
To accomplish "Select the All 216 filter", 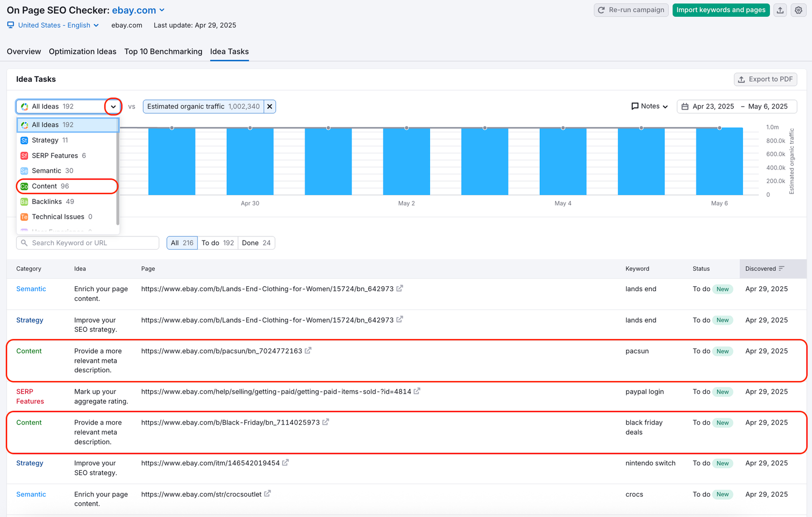I will (x=181, y=243).
